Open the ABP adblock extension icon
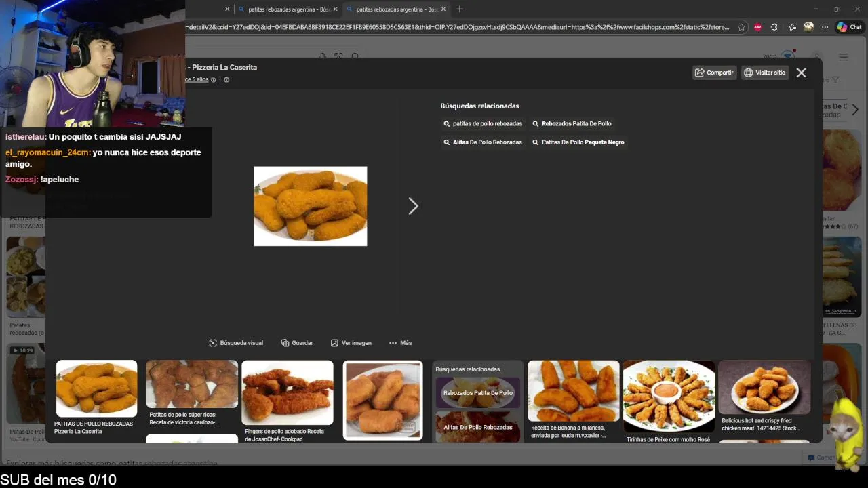Viewport: 868px width, 488px height. 757,27
